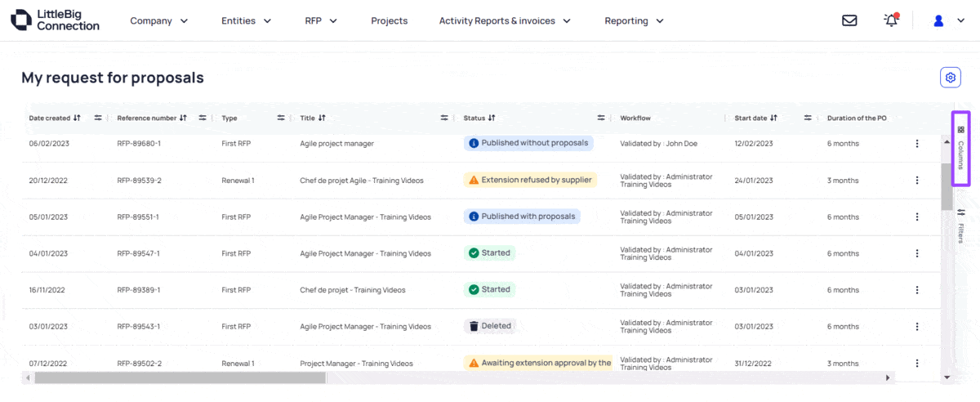Click Started status badge for RFP-89547-1
980x402 pixels.
pos(490,253)
